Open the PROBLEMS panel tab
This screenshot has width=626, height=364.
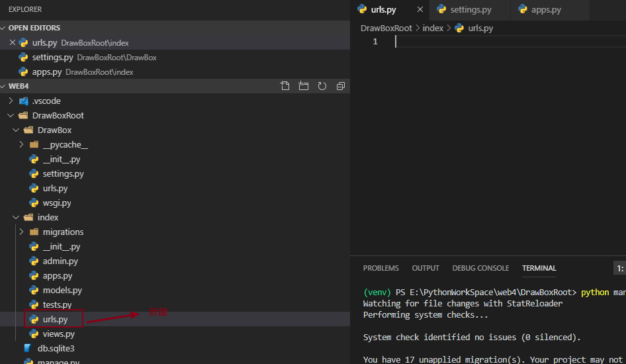381,268
